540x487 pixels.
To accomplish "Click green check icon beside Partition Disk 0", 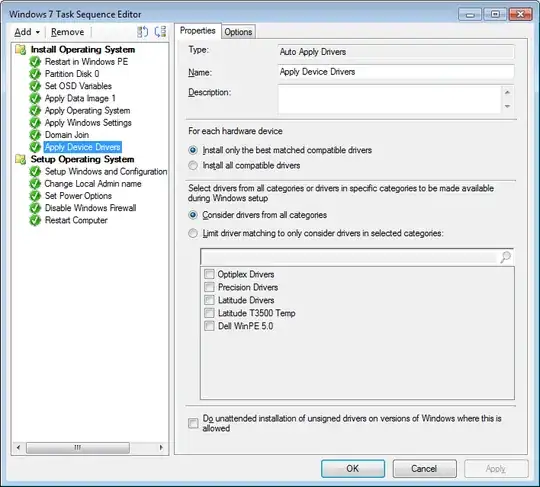I will point(35,74).
